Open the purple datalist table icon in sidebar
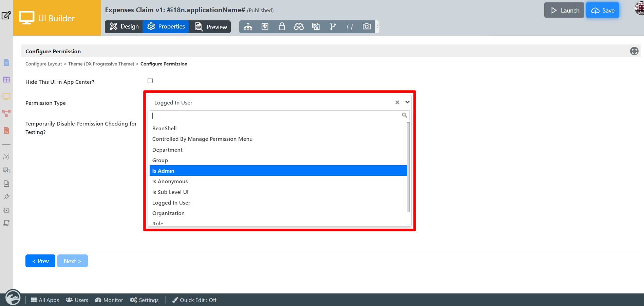 [x=6, y=80]
